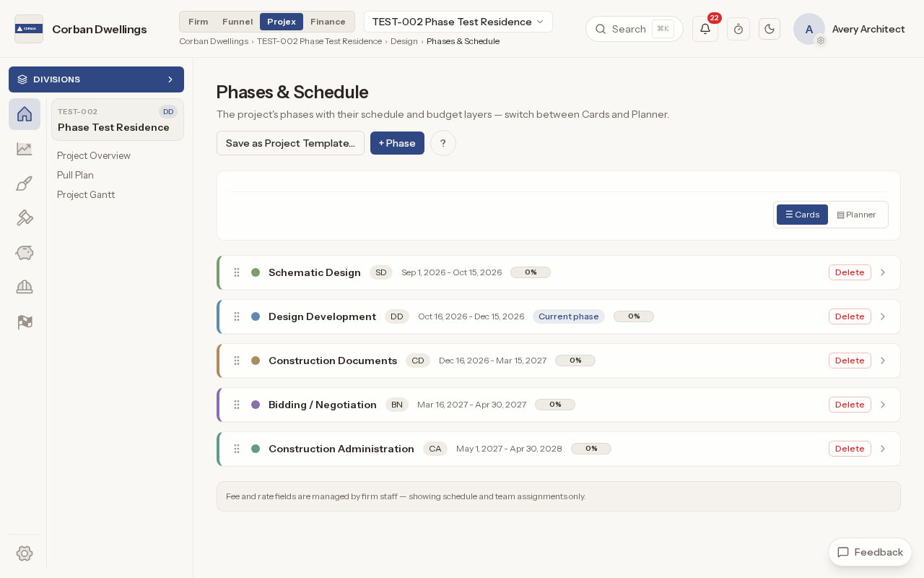Viewport: 924px width, 578px height.
Task: Switch to Planner view
Action: [x=856, y=215]
